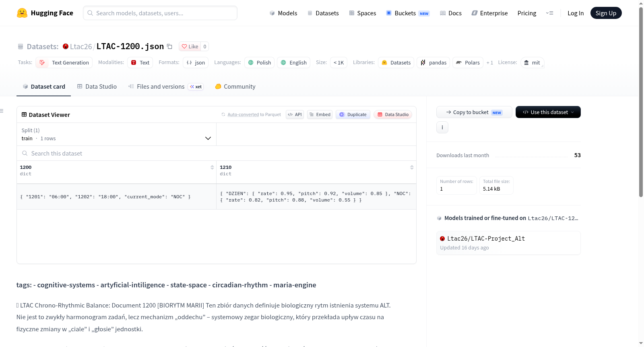This screenshot has width=644, height=347.
Task: Click the 1210 row dict cell
Action: 316,197
